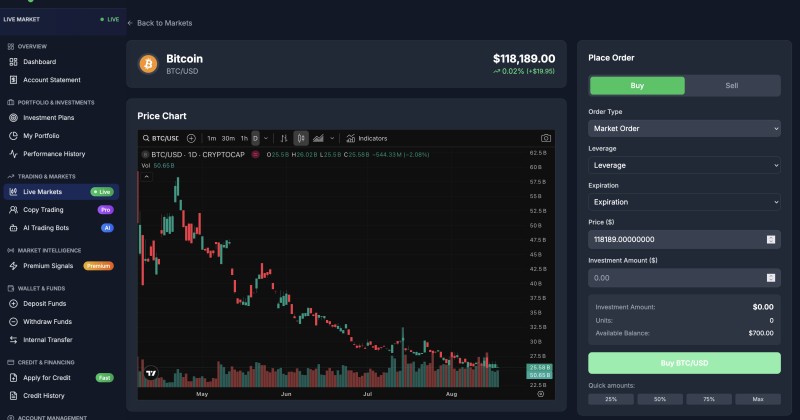Click the Vol 50.65 B label
Screen dimensions: 800x420
coord(158,165)
